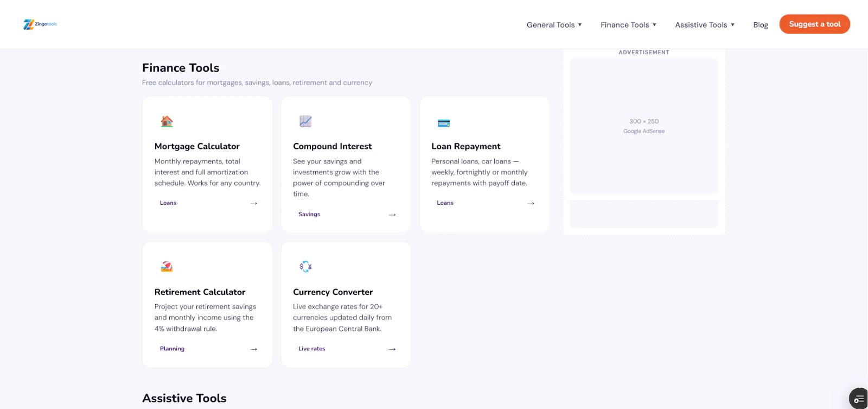Viewport: 868px width, 409px height.
Task: Click the Finance Tools section heading
Action: click(181, 68)
